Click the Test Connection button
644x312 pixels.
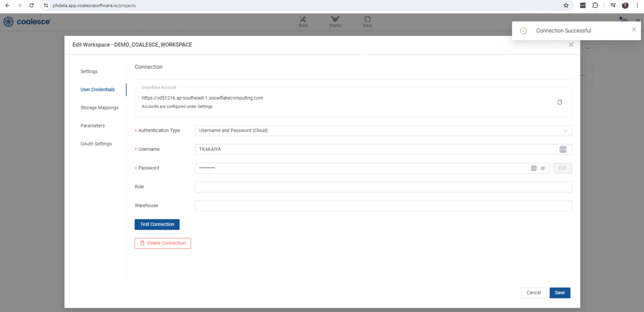coord(157,224)
